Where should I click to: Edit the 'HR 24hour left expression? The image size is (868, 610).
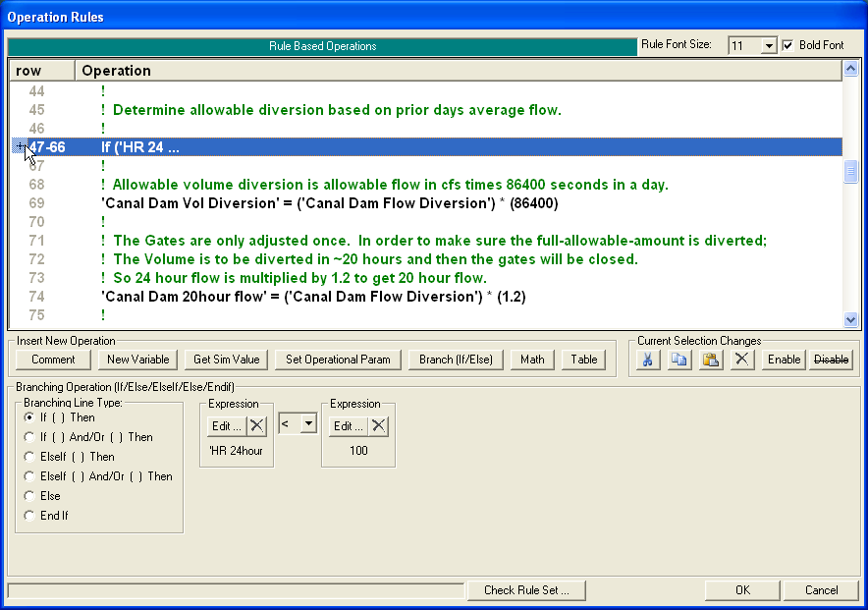[x=225, y=425]
